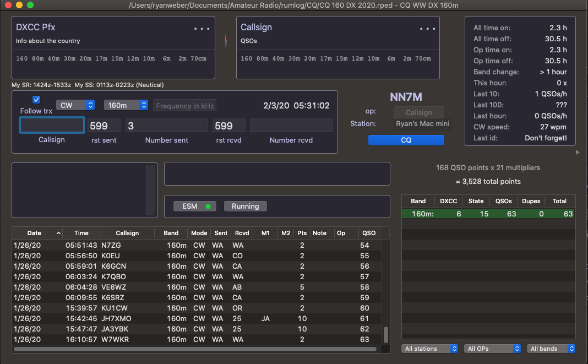Click the op Callsign button
This screenshot has width=588, height=364.
[418, 112]
